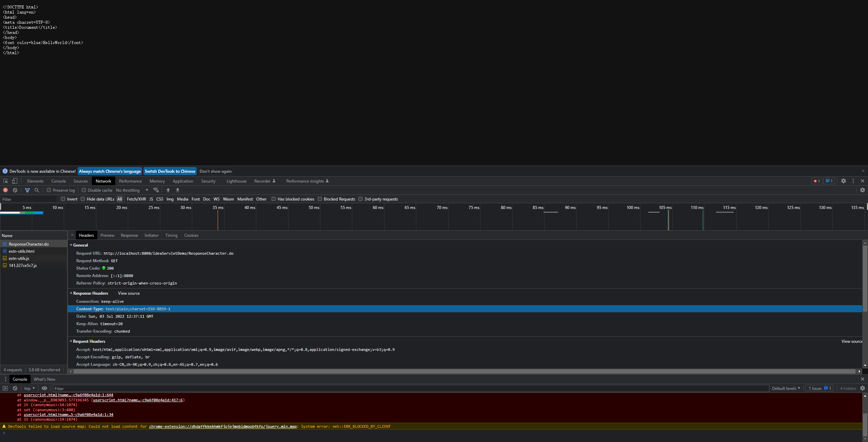Select the 141.327ce5c7.js request

tap(34, 266)
